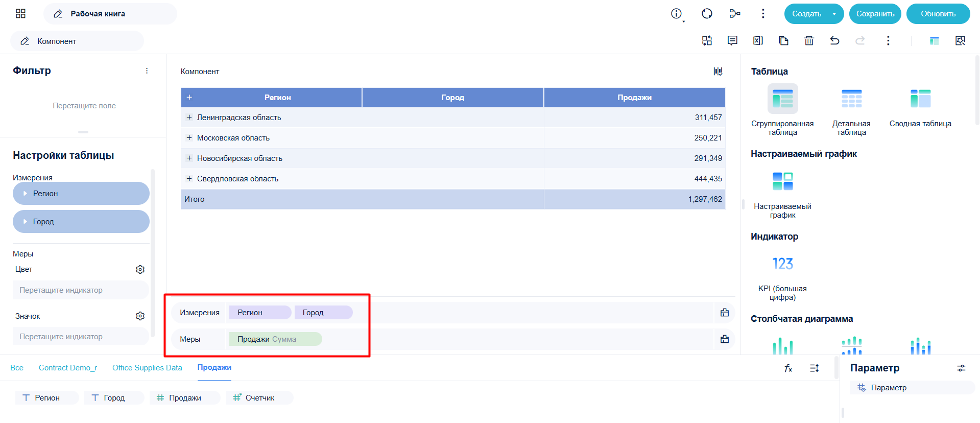Open Значок settings gear icon

click(140, 316)
